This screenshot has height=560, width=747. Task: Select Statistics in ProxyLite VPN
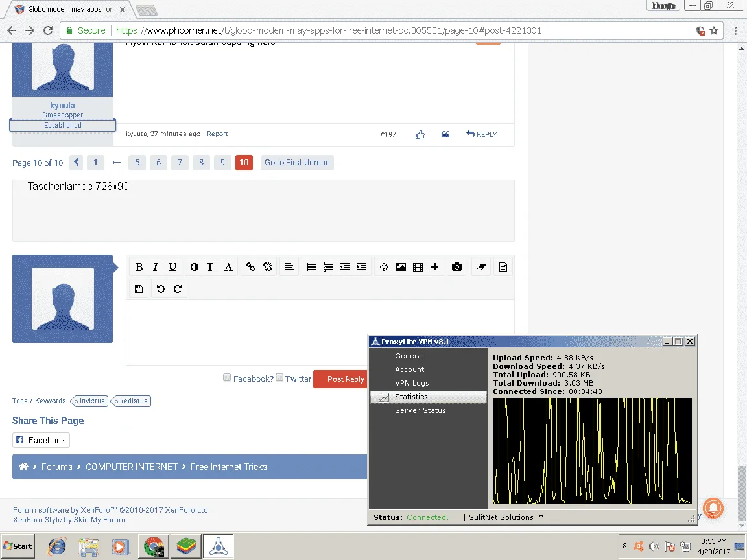coord(428,397)
